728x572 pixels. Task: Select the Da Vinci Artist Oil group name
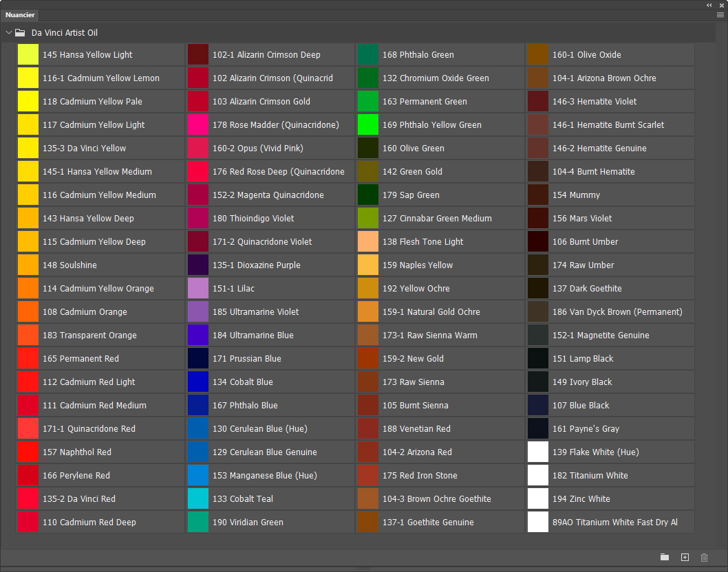coord(65,33)
